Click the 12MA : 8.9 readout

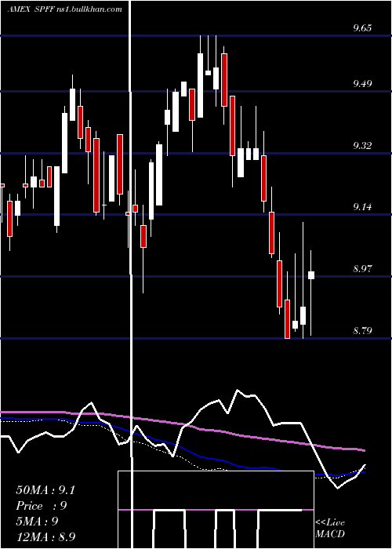coord(45,536)
